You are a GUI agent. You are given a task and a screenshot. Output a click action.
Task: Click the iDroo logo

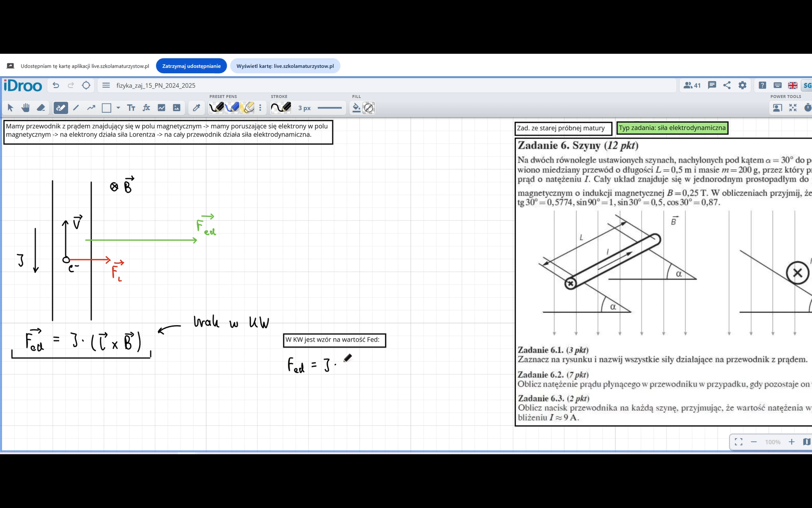click(x=23, y=86)
